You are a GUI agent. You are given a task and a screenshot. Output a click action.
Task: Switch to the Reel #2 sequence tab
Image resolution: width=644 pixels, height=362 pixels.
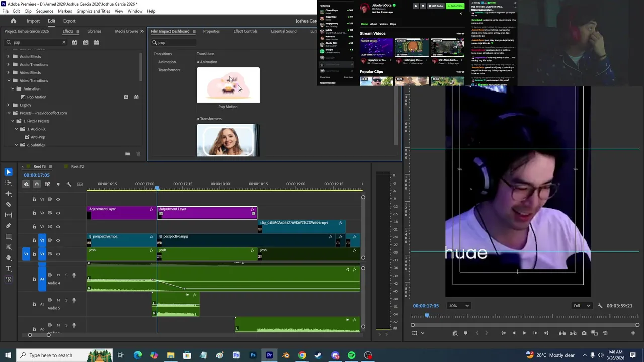(x=77, y=166)
